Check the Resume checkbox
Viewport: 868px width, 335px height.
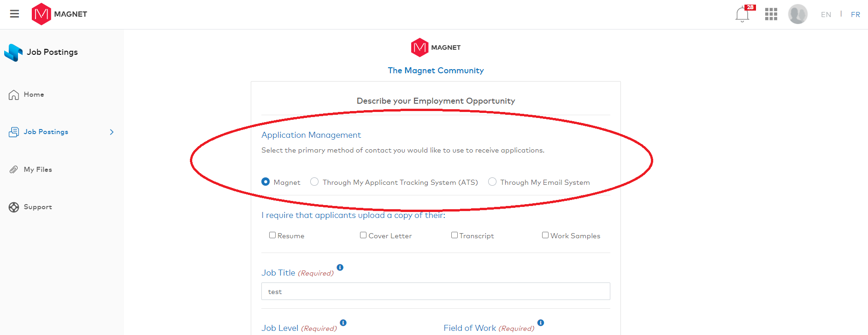pyautogui.click(x=272, y=235)
